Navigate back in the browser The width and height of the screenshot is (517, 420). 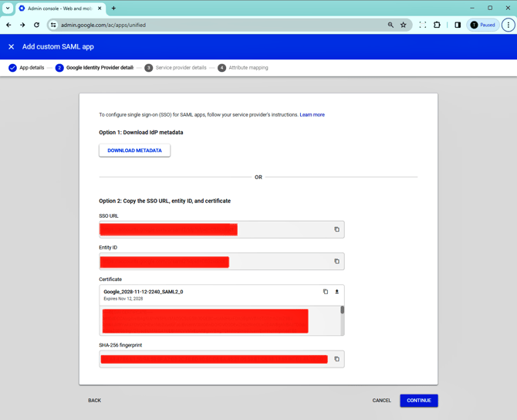8,25
